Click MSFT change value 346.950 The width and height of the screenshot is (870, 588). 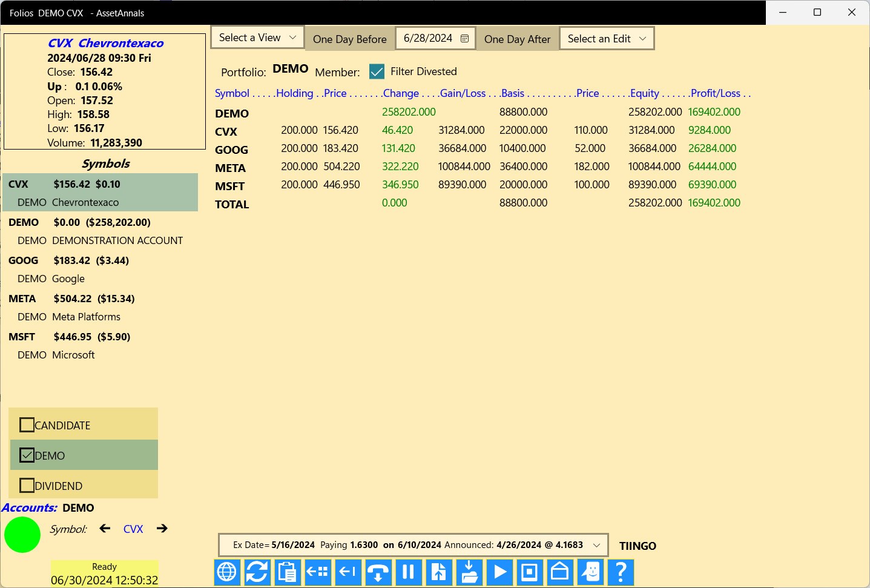point(400,185)
